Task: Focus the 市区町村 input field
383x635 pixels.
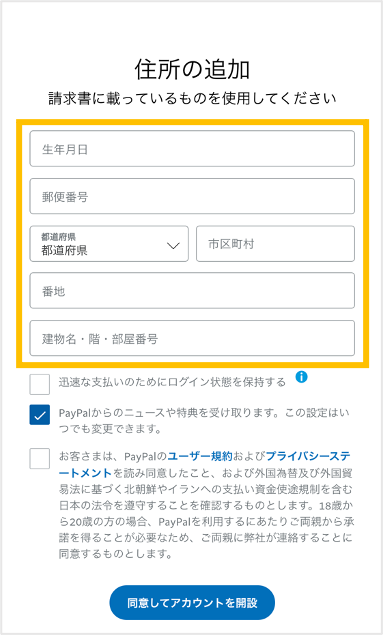Action: [275, 244]
